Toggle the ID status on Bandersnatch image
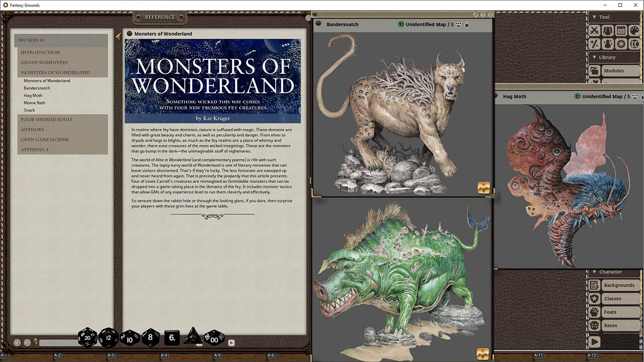This screenshot has height=362, width=644. coord(401,24)
